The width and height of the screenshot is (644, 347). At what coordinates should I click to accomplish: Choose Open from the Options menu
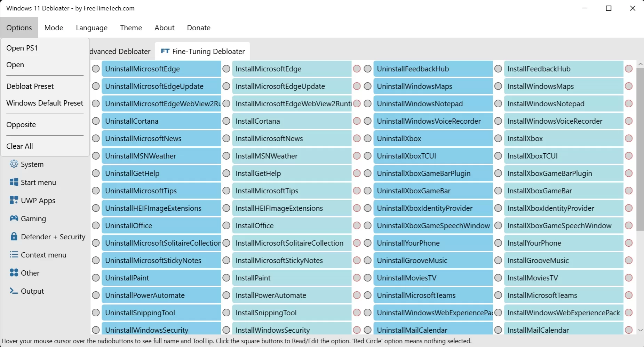coord(45,64)
